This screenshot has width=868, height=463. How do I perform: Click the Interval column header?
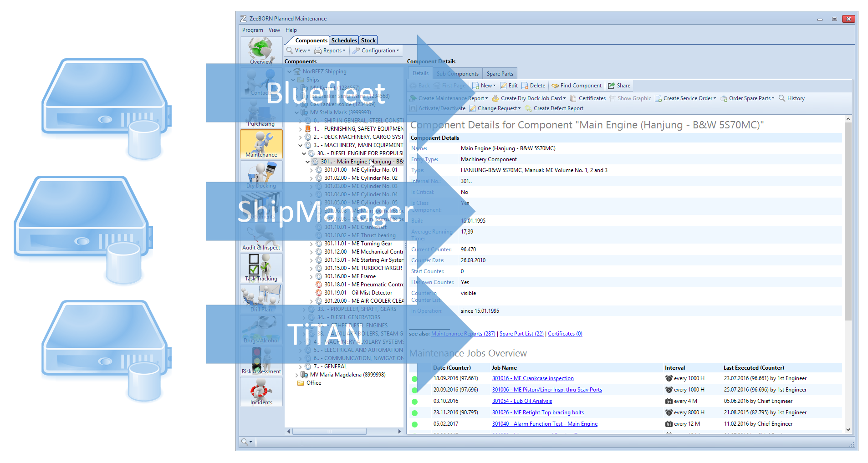click(x=674, y=368)
